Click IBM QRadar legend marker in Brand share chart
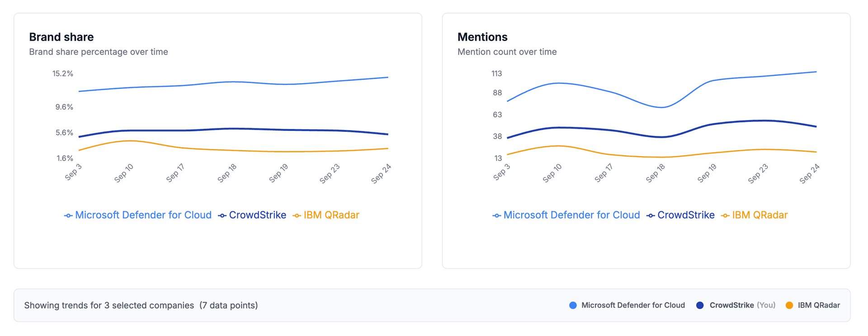This screenshot has height=336, width=868. [x=297, y=216]
